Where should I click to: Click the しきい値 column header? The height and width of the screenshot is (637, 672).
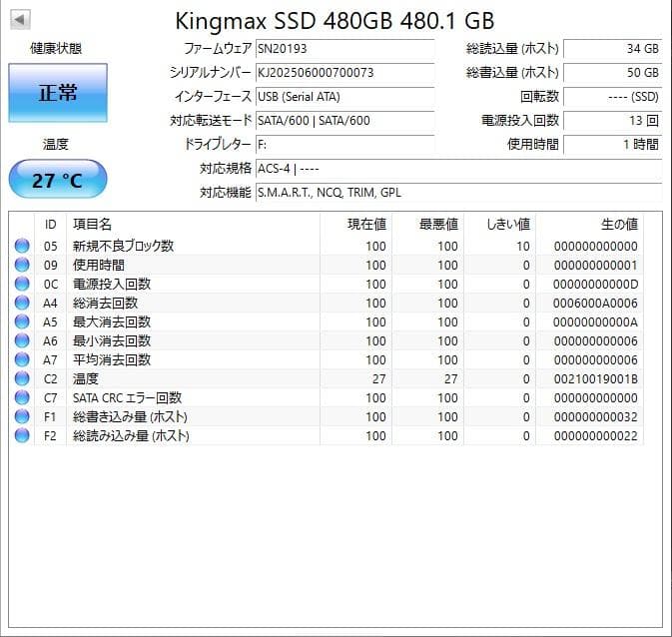click(499, 225)
